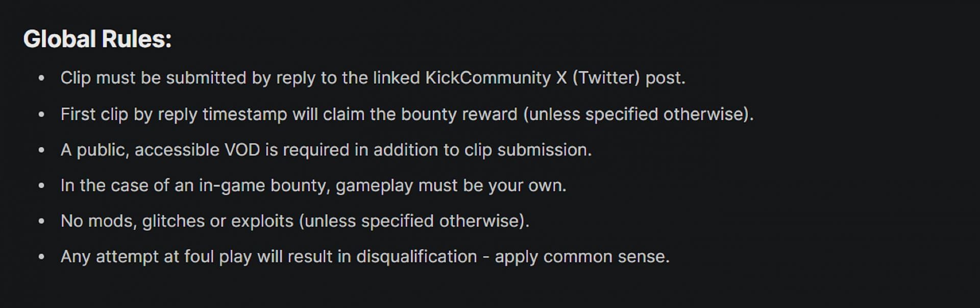Viewport: 980px width, 308px height.
Task: Click the word "KickCommunity" in first rule
Action: click(488, 78)
